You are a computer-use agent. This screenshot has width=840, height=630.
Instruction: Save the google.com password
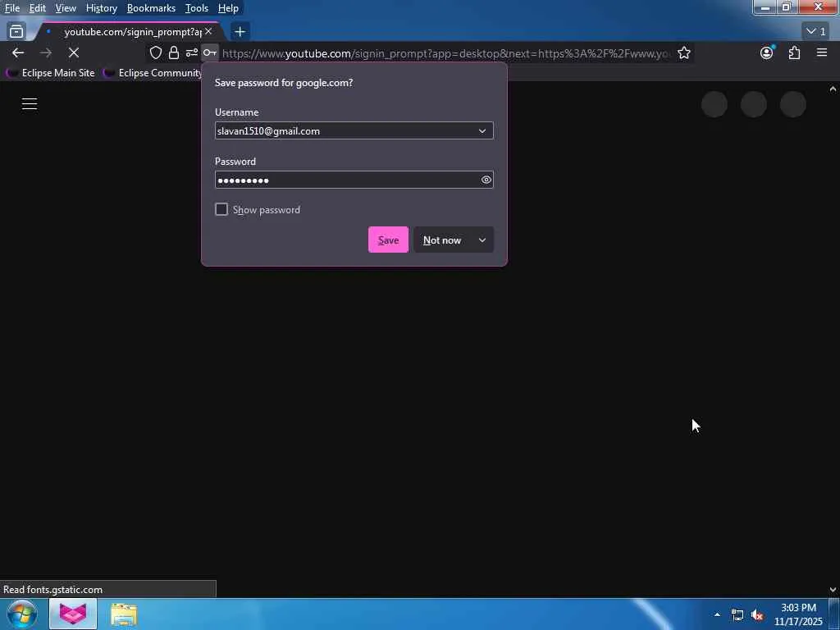388,240
